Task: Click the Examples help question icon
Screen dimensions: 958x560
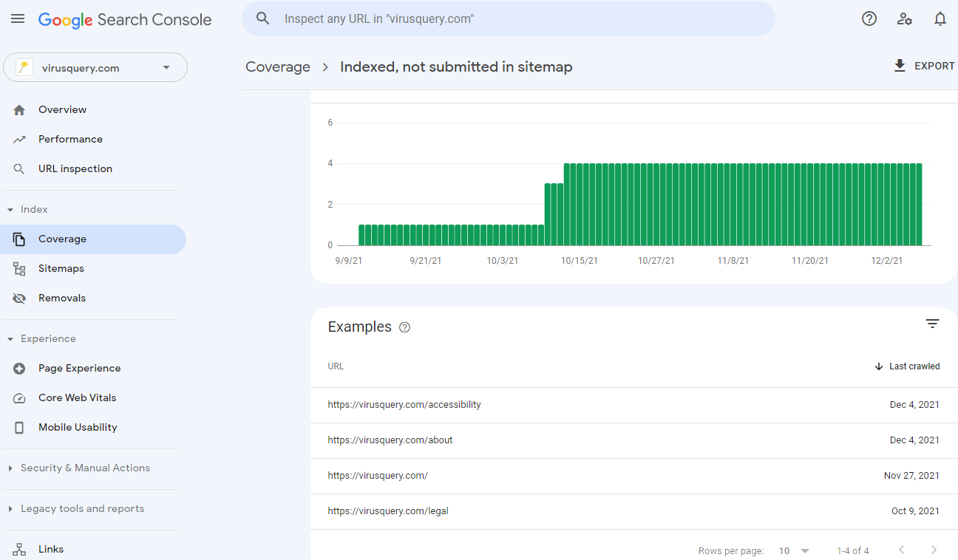Action: [404, 327]
